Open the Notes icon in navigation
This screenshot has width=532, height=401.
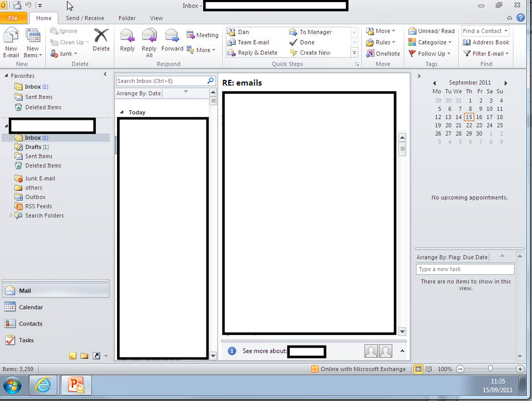click(x=72, y=356)
